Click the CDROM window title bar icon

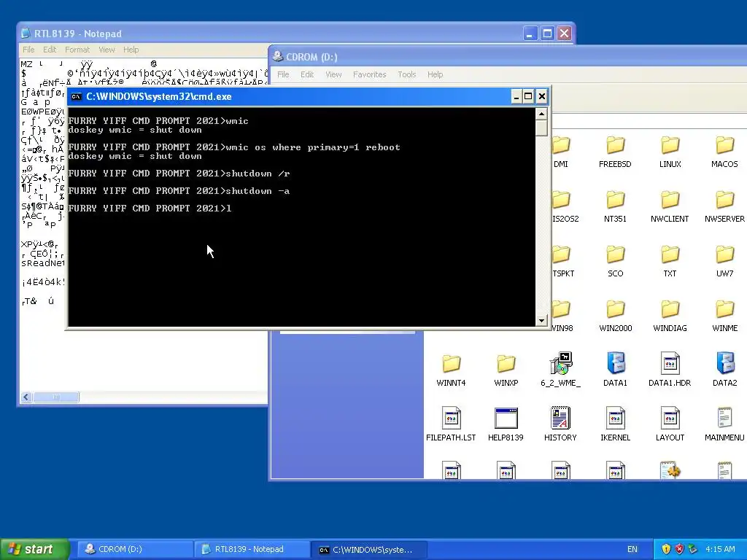277,57
